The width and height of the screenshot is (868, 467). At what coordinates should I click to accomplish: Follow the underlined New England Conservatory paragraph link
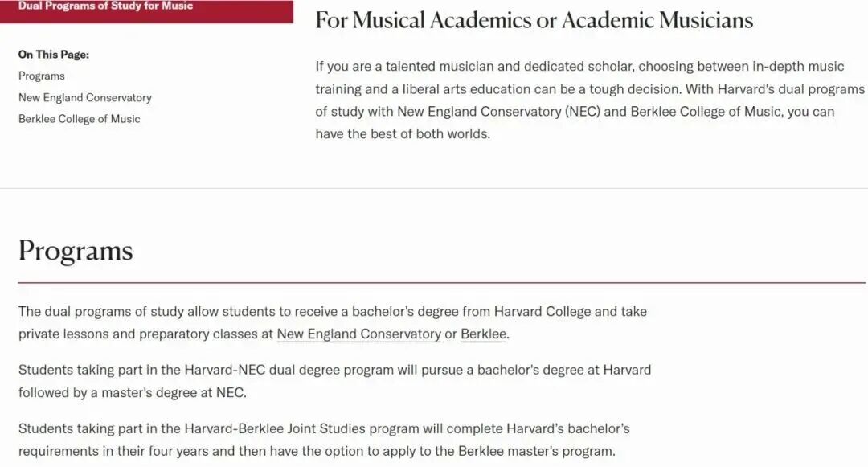358,334
